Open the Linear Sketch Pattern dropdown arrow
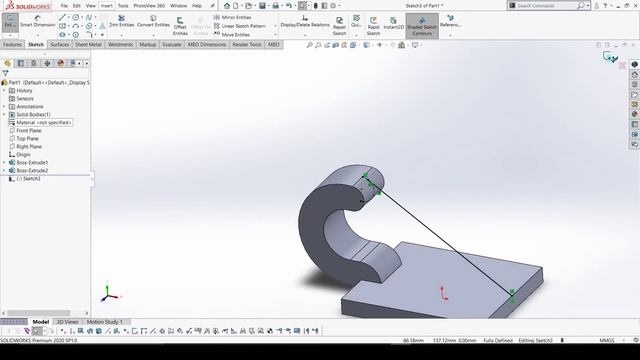This screenshot has width=640, height=360. tap(275, 26)
